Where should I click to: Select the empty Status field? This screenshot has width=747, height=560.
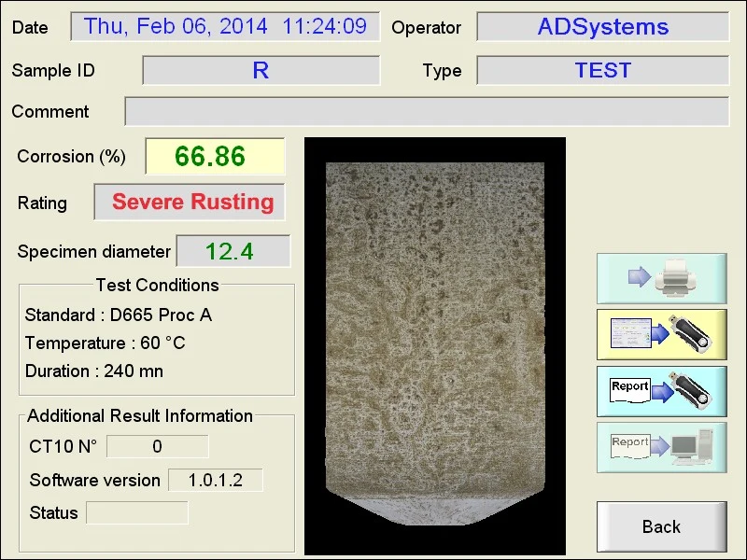[x=137, y=512]
